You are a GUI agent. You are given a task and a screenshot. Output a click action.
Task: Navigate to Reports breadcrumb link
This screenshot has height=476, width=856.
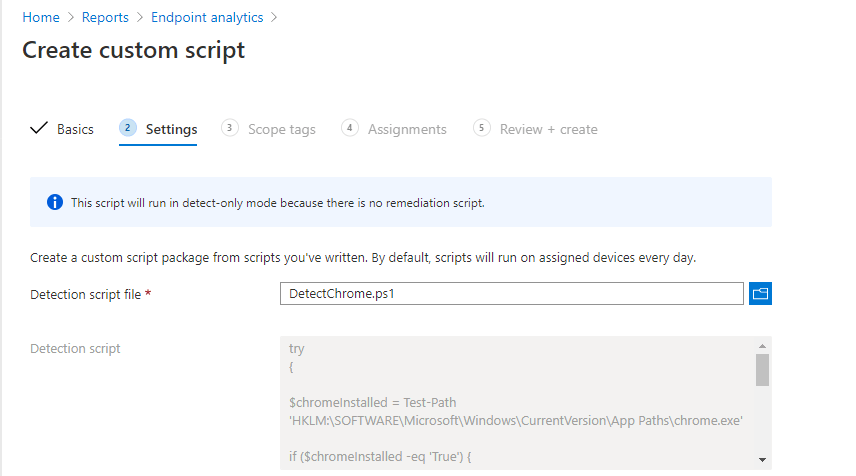[x=105, y=17]
